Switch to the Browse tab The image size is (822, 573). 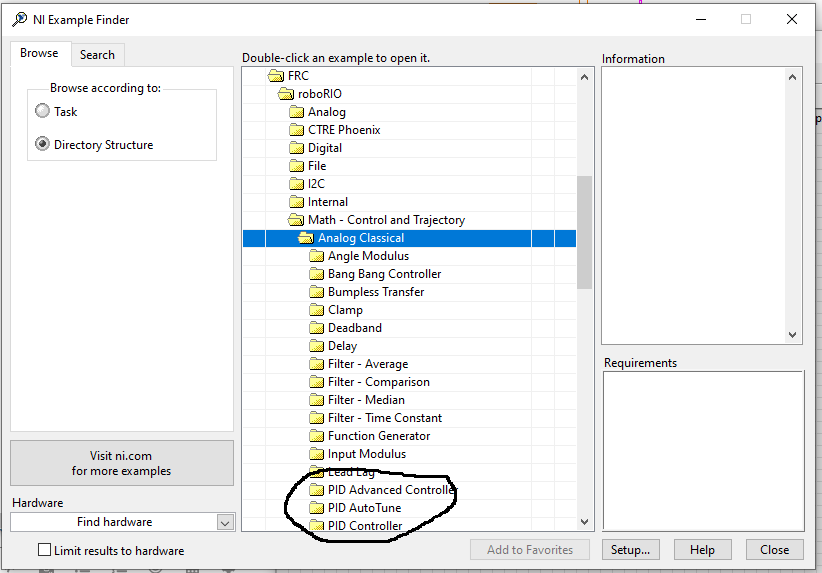click(40, 53)
